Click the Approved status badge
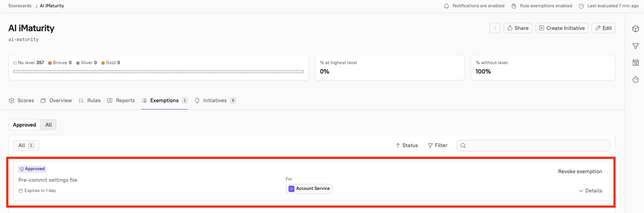The image size is (644, 213). 32,169
